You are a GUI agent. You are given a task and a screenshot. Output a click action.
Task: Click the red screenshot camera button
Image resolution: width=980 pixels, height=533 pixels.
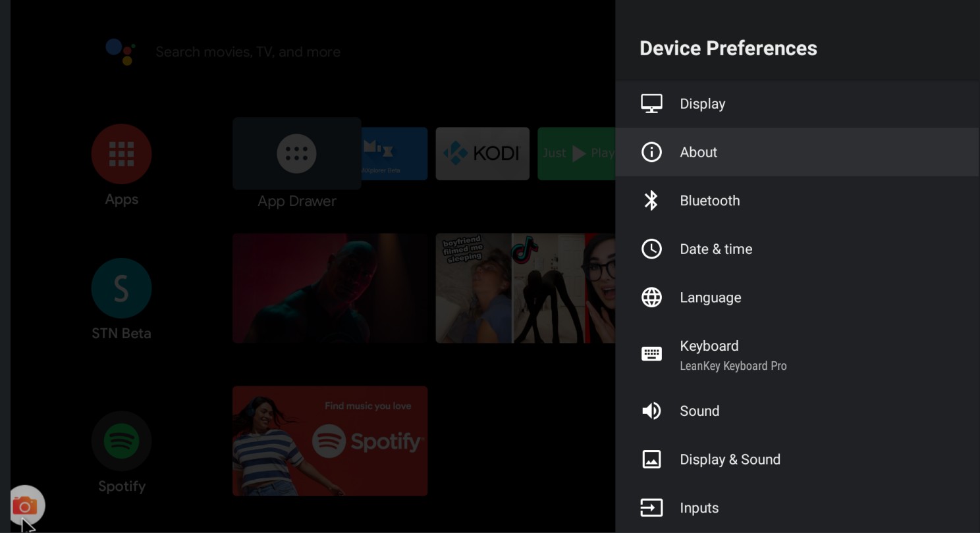tap(26, 505)
